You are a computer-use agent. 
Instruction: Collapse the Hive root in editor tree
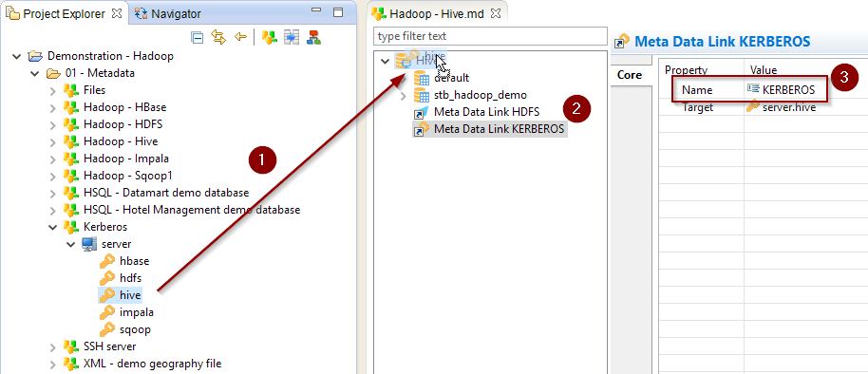[x=386, y=61]
